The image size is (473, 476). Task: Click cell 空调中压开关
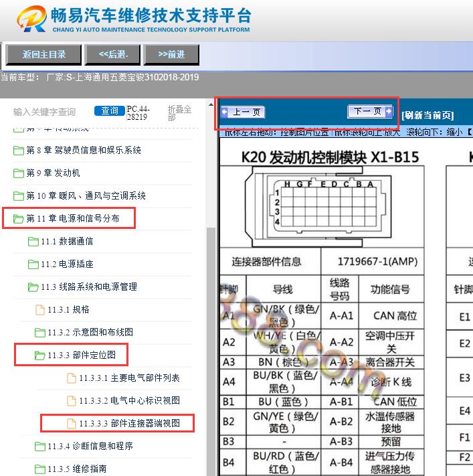click(x=390, y=342)
